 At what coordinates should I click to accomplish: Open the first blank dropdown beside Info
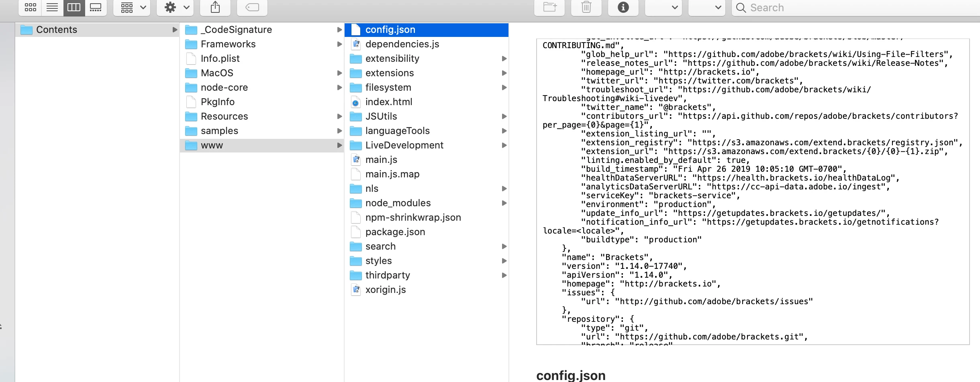click(x=664, y=7)
